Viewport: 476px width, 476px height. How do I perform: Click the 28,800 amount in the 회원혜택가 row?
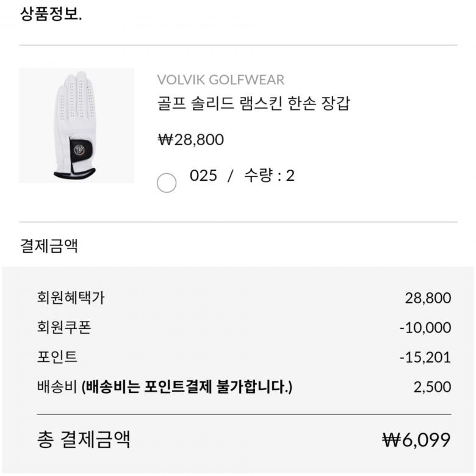[x=428, y=298]
